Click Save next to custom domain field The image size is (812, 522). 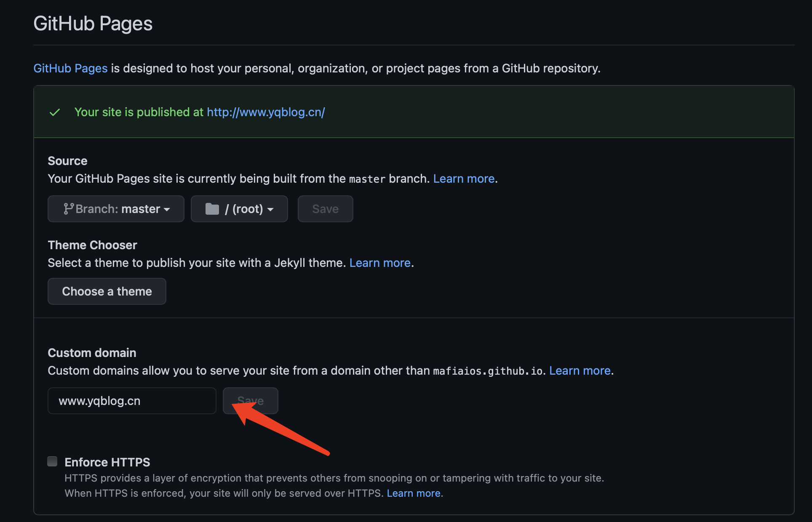pyautogui.click(x=251, y=401)
